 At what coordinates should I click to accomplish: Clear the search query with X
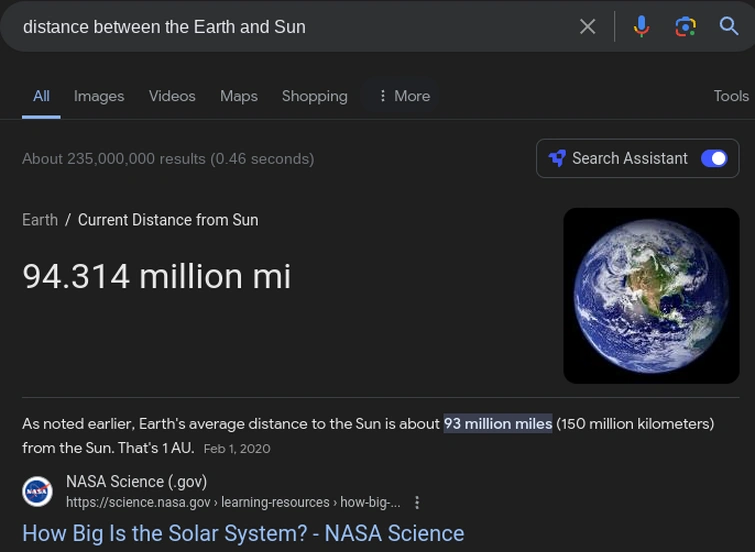coord(588,27)
